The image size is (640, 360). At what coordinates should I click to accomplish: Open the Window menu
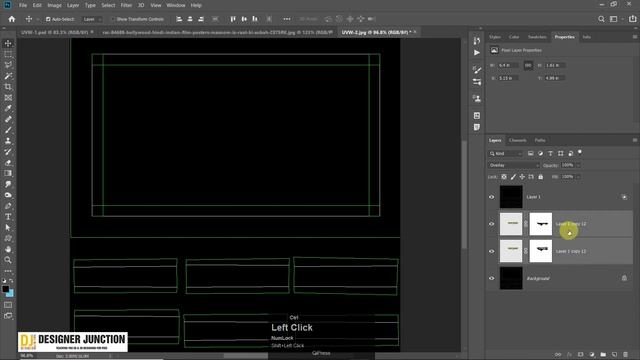(x=176, y=5)
